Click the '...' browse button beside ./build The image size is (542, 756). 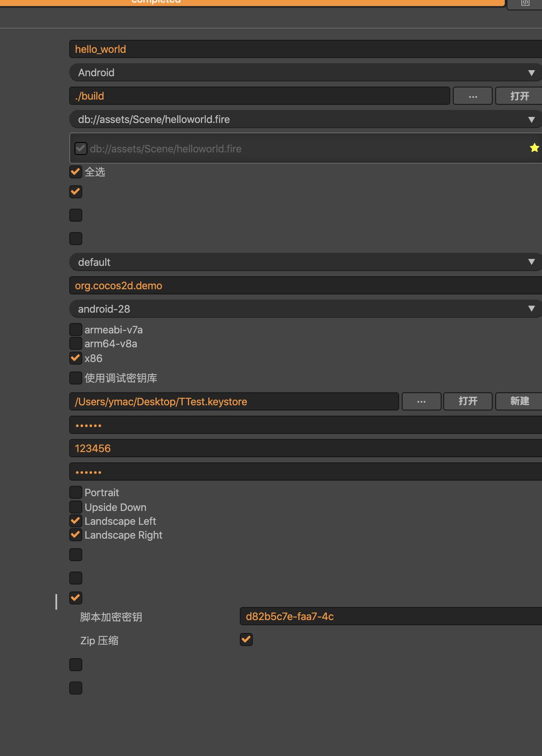point(473,96)
